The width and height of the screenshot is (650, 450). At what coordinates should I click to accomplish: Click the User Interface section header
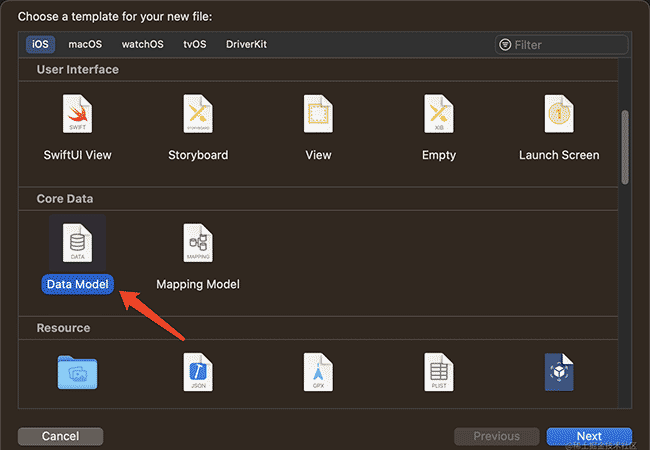click(78, 70)
